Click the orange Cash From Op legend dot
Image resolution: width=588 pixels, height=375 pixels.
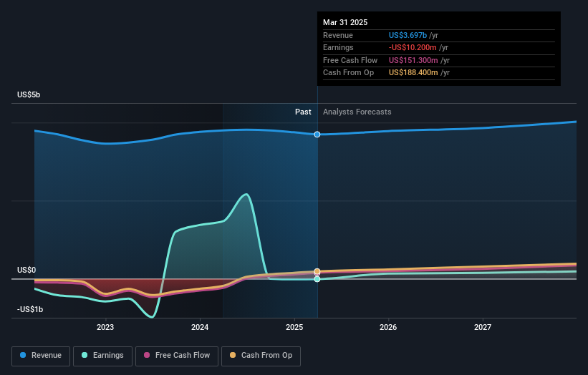click(233, 355)
